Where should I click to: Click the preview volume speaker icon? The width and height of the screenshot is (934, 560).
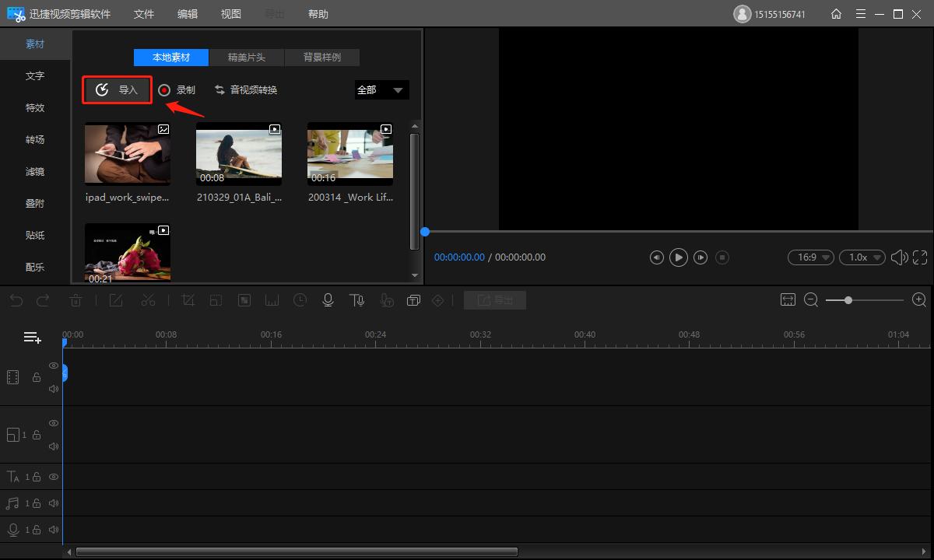click(x=899, y=257)
